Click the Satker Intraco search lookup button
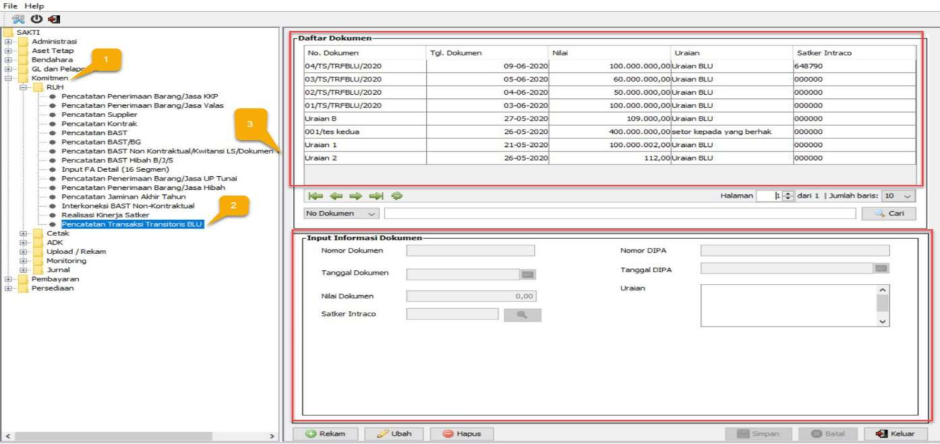The image size is (940, 444). (522, 315)
